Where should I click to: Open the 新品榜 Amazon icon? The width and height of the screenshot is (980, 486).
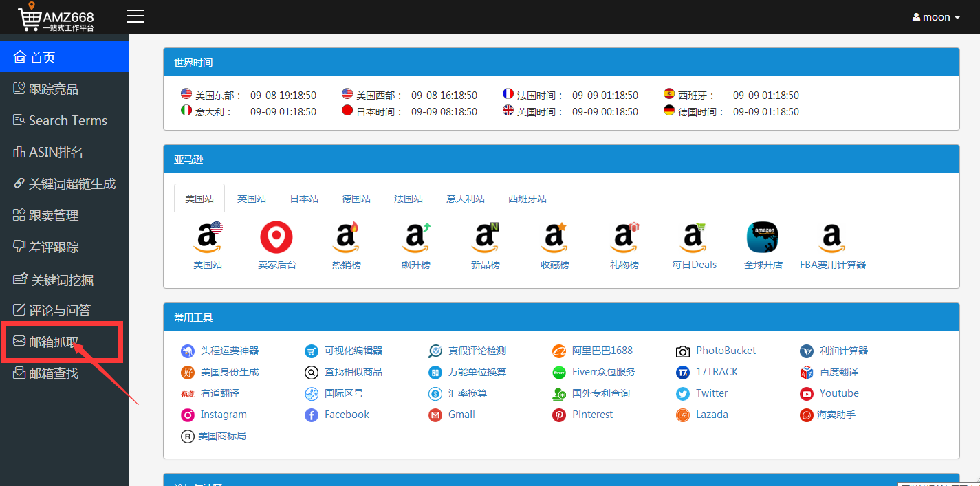point(485,237)
